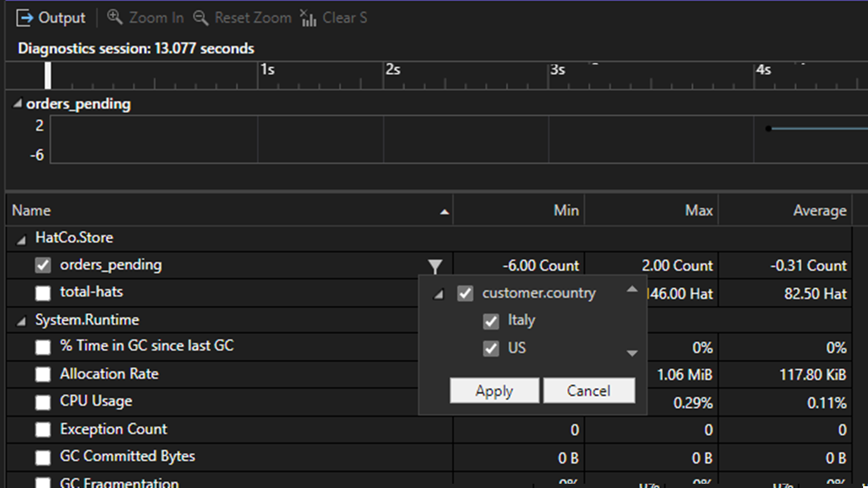Uncheck the Italy filter option

(491, 321)
